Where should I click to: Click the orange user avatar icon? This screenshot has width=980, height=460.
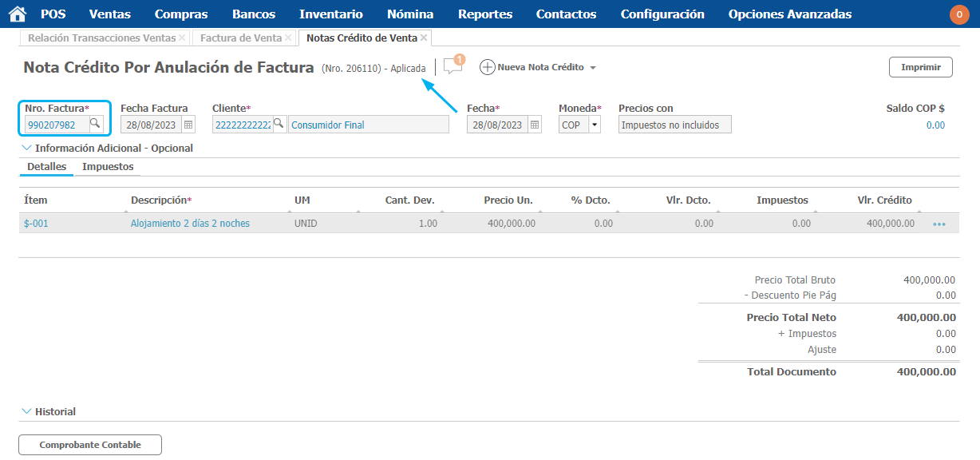pos(959,14)
